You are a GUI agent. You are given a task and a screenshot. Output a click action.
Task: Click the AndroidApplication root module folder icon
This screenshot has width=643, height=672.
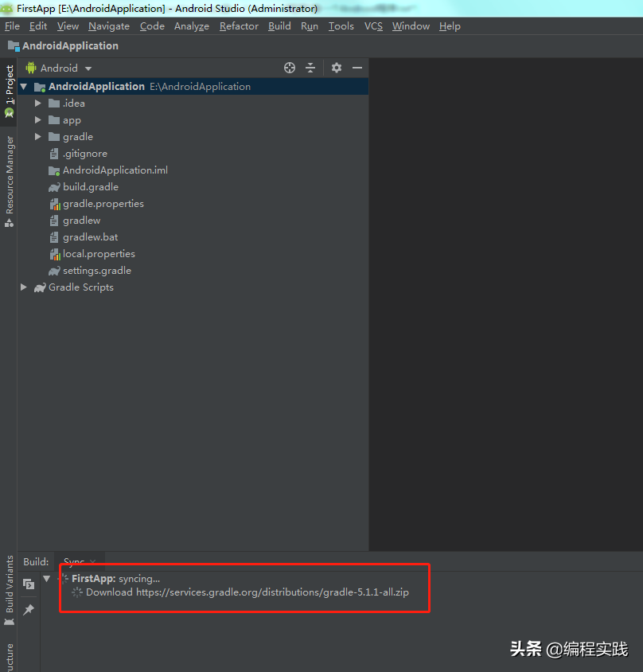[x=40, y=87]
